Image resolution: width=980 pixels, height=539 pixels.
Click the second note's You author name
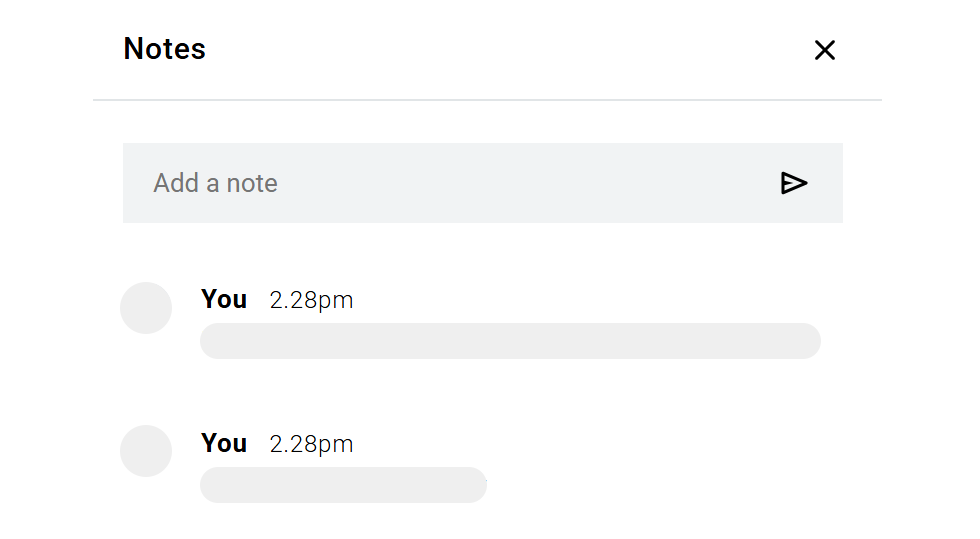coord(224,443)
